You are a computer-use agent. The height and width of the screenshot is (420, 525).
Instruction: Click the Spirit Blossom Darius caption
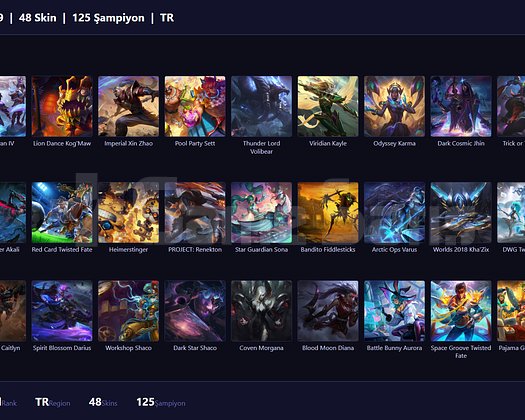[x=62, y=348]
